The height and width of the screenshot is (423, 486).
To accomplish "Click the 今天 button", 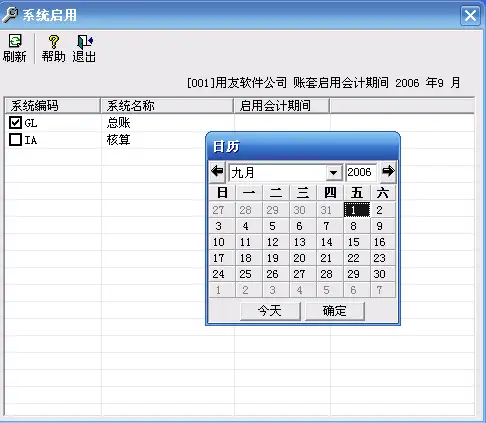I will (270, 311).
